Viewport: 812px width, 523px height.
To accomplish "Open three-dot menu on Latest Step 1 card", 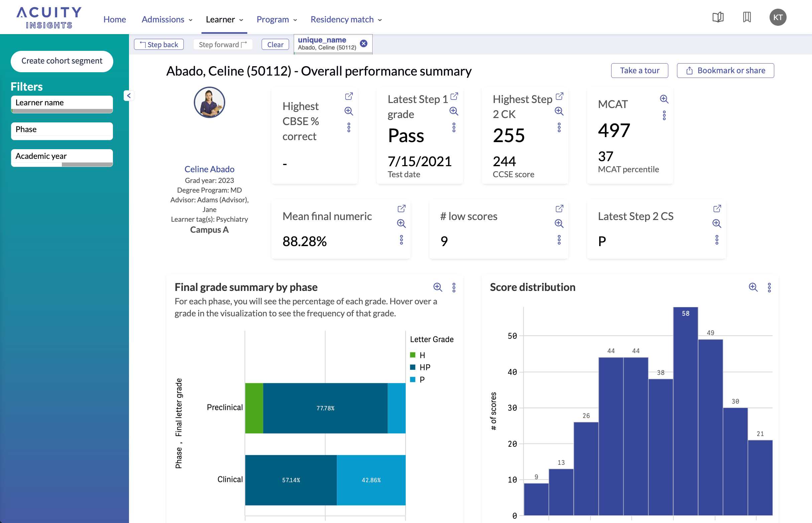I will point(454,127).
